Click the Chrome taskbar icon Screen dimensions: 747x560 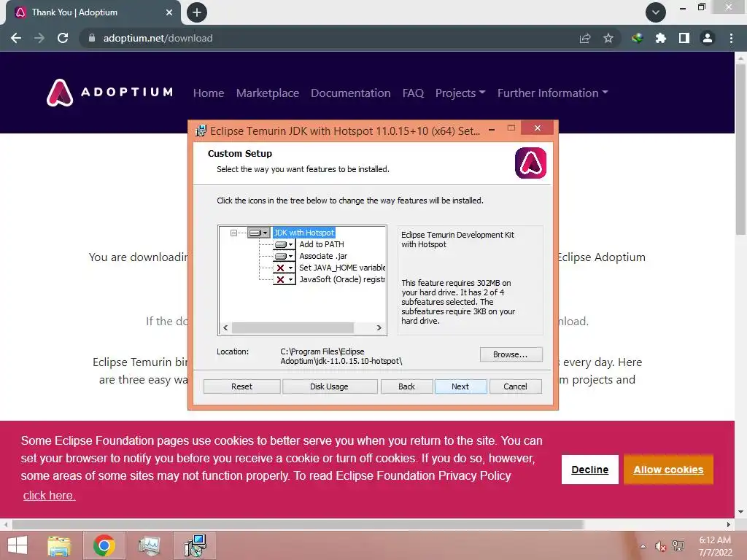(x=104, y=545)
